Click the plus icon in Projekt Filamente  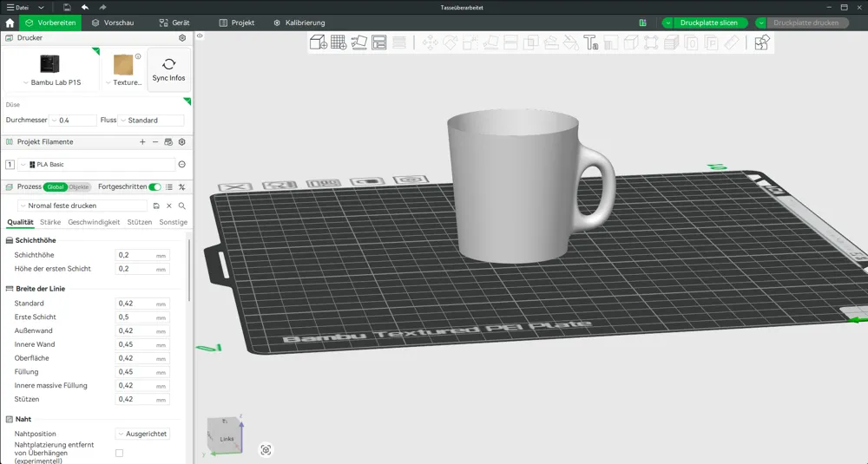(x=142, y=142)
